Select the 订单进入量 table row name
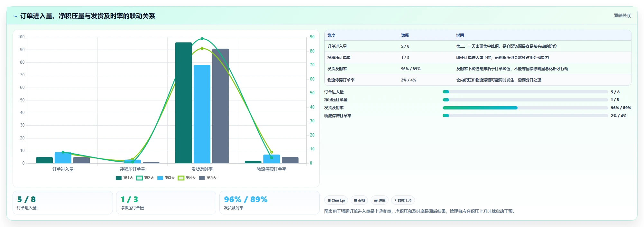644x227 pixels. coord(337,46)
